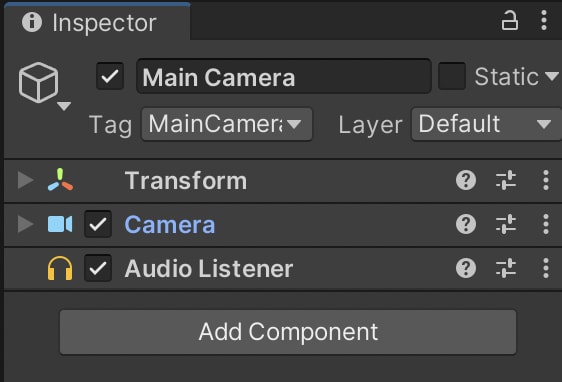
Task: Open Camera component presets
Action: [506, 224]
